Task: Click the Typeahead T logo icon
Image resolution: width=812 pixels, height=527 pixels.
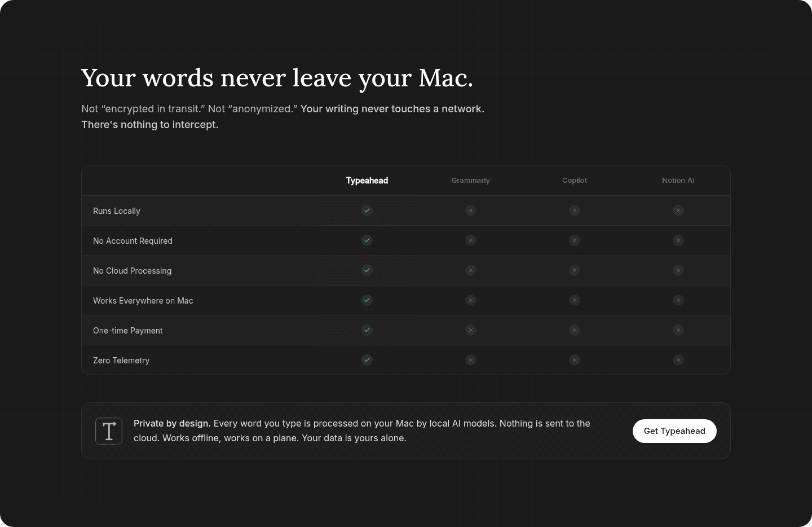Action: (109, 431)
